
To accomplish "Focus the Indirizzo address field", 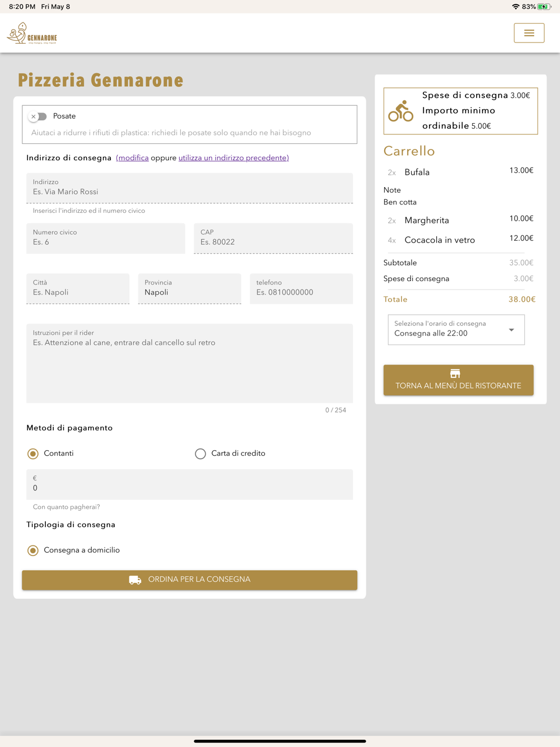I will 190,188.
